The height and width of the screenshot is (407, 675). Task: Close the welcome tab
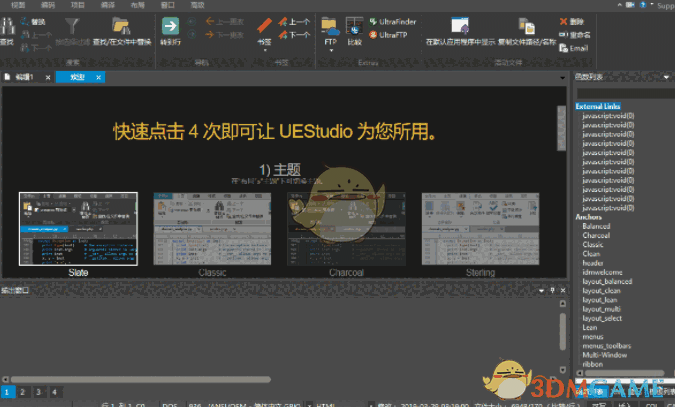point(99,78)
